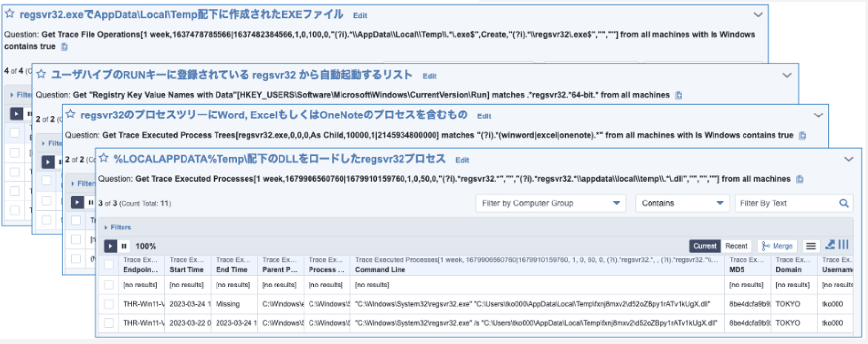The width and height of the screenshot is (868, 344).
Task: Expand Filters section in RUNキー panel
Action: coord(52,143)
